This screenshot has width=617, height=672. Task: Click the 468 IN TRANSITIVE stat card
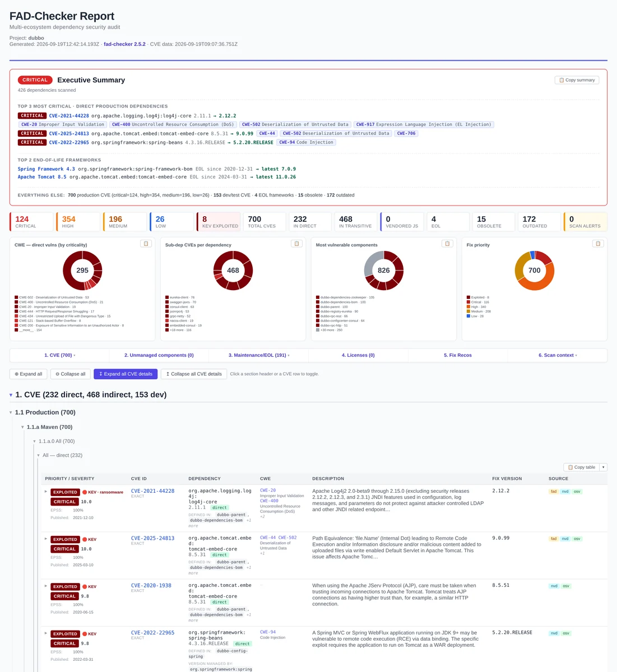click(356, 222)
